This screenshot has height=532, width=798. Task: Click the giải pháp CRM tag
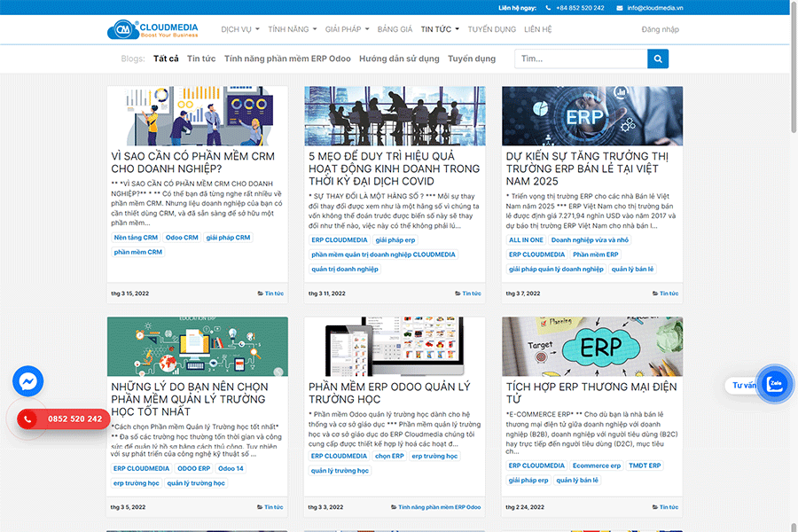pyautogui.click(x=228, y=238)
